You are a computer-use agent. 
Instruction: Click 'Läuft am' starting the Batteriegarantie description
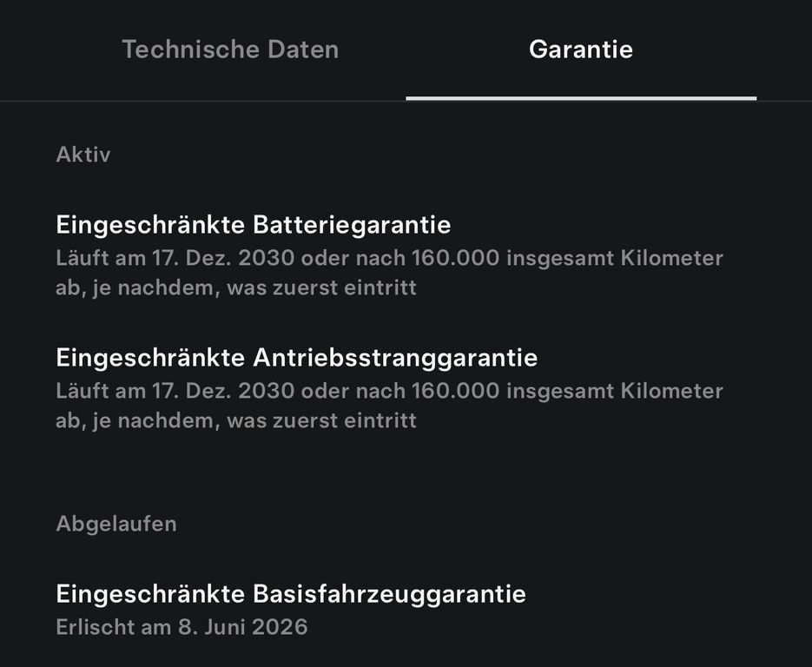coord(101,258)
